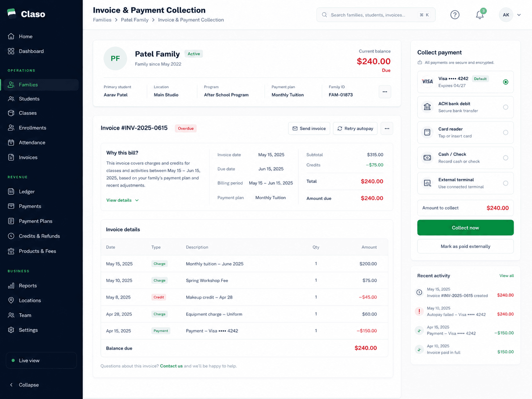
Task: Click the Ledger icon in sidebar
Action: tap(11, 191)
